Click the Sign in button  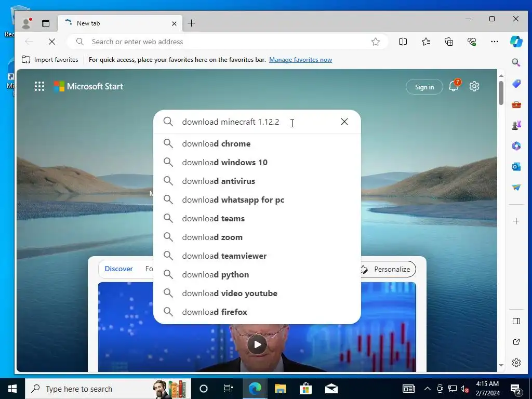424,87
